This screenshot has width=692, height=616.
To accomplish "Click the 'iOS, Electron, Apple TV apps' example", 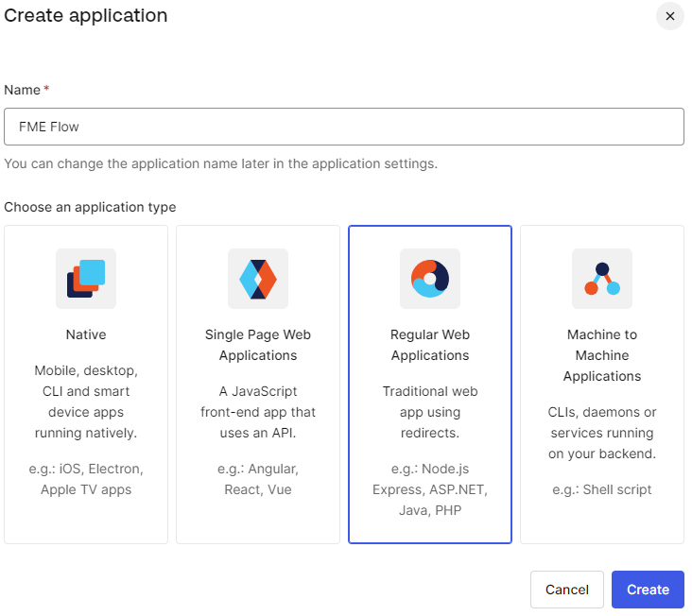I will click(x=86, y=479).
